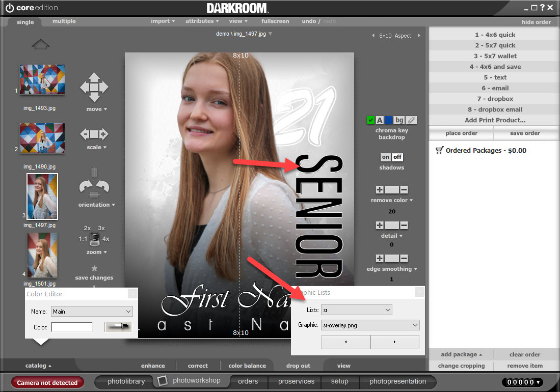560x392 pixels.
Task: Click the chroma key eraser icon
Action: point(411,120)
